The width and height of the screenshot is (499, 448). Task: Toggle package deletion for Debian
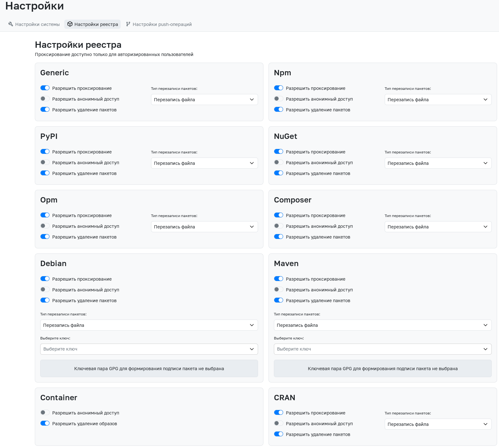click(x=45, y=300)
